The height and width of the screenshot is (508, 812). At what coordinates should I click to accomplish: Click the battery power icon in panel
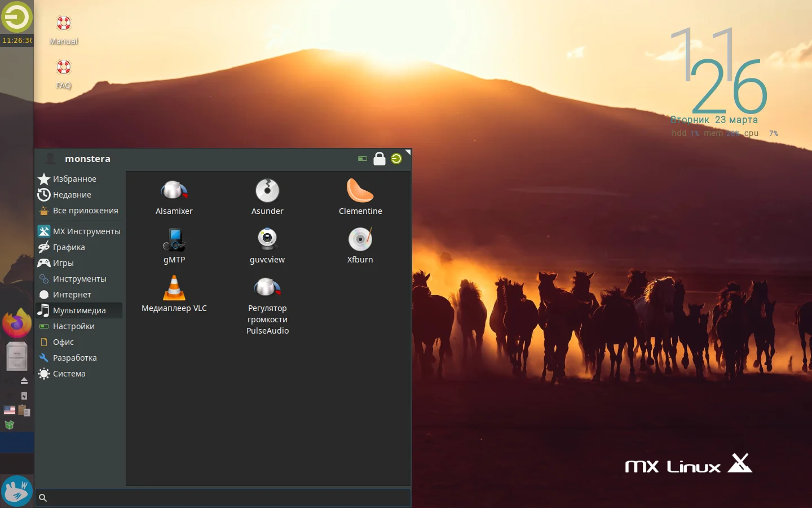[24, 396]
